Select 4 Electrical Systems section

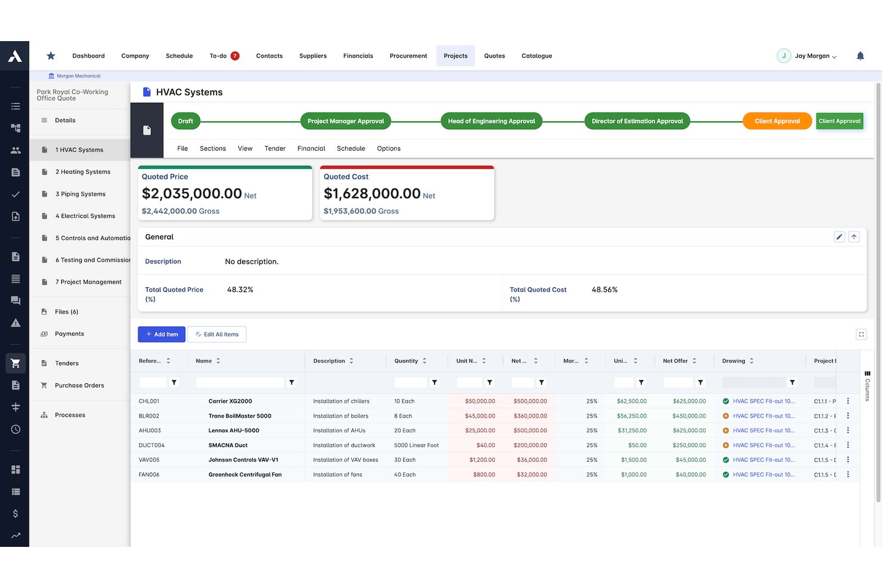[x=85, y=216]
